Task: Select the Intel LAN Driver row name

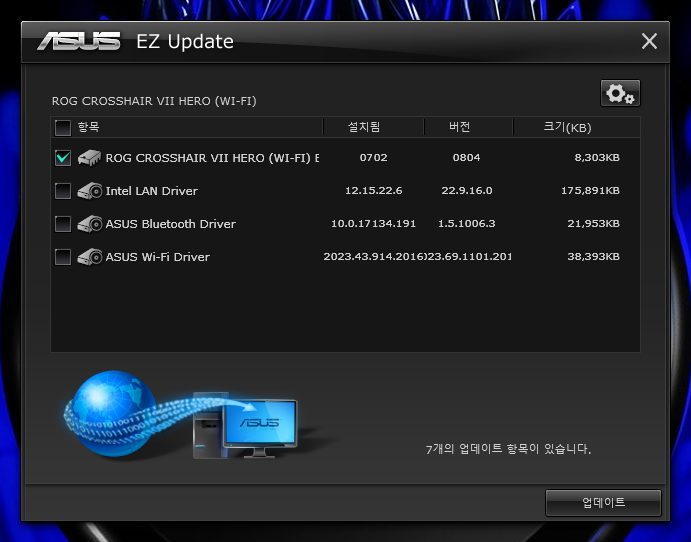Action: click(152, 191)
